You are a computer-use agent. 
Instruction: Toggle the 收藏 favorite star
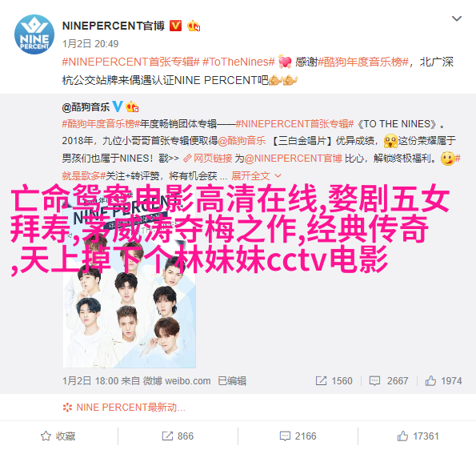(x=58, y=436)
